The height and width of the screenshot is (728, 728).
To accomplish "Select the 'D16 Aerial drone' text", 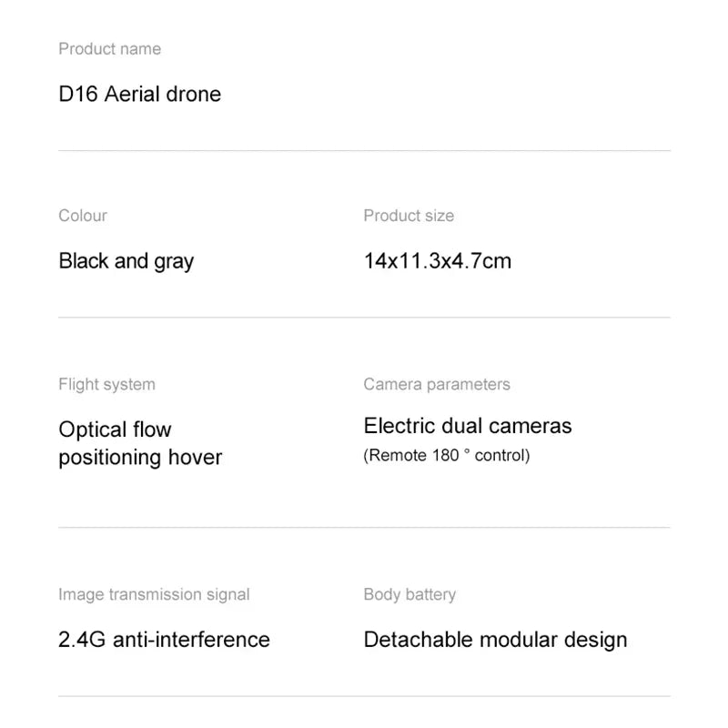I will [139, 94].
